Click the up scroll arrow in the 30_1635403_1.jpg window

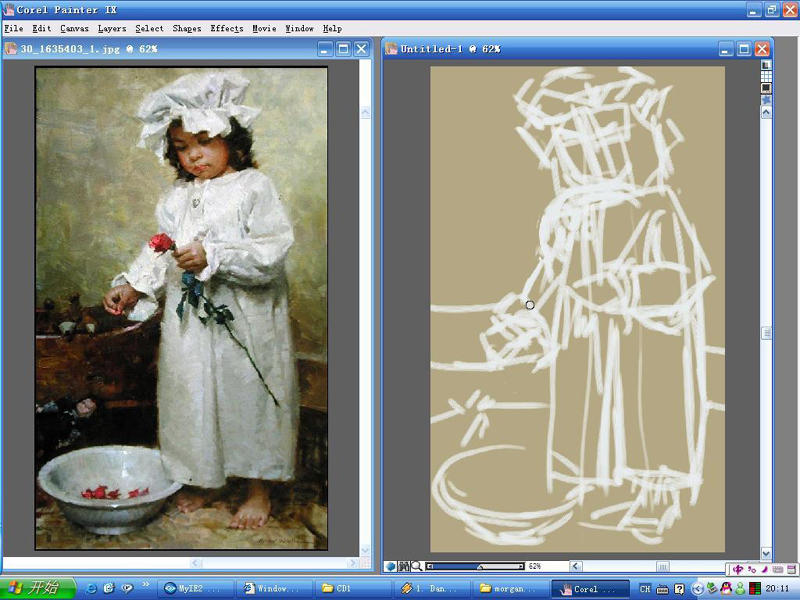(365, 112)
